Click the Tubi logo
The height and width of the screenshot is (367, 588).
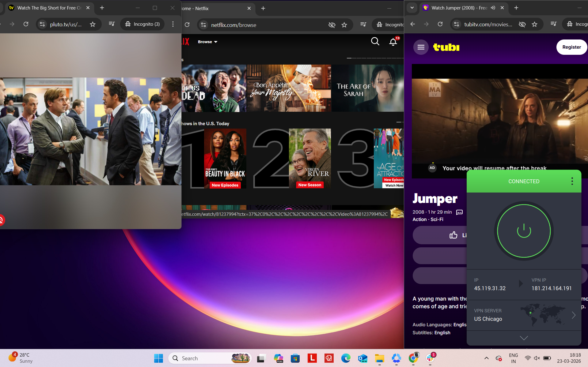tap(446, 47)
